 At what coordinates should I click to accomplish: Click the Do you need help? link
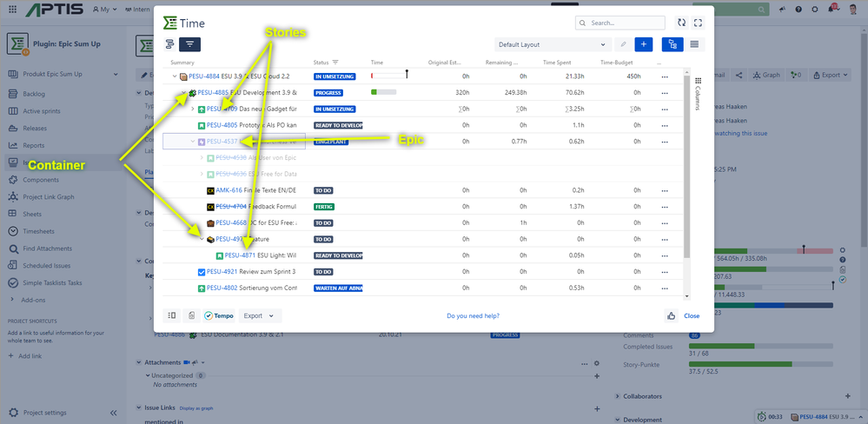tap(473, 315)
